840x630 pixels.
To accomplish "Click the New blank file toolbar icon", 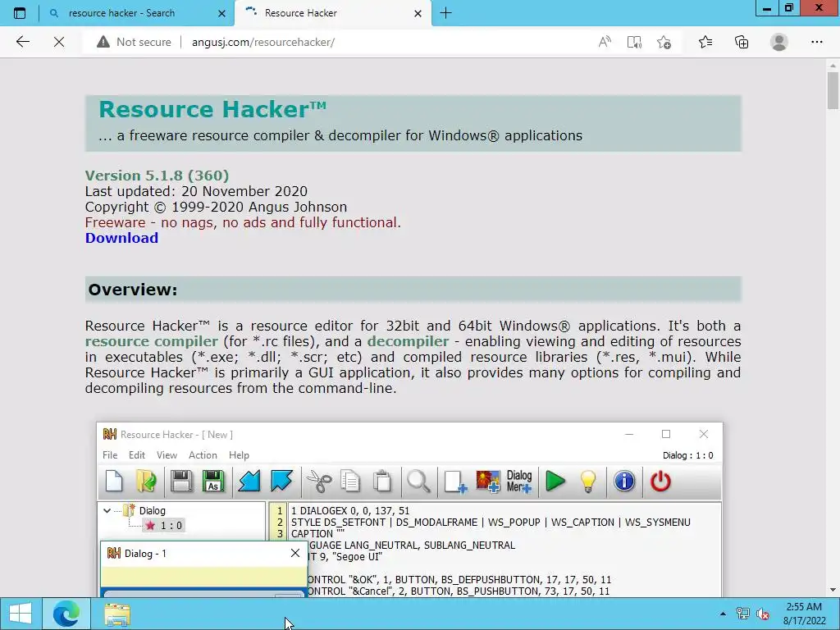I will tap(114, 481).
